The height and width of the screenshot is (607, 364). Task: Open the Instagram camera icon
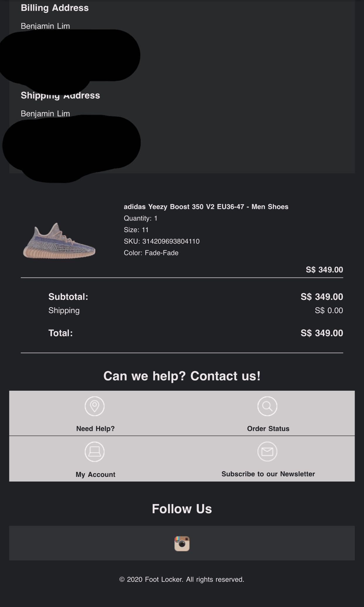coord(182,544)
